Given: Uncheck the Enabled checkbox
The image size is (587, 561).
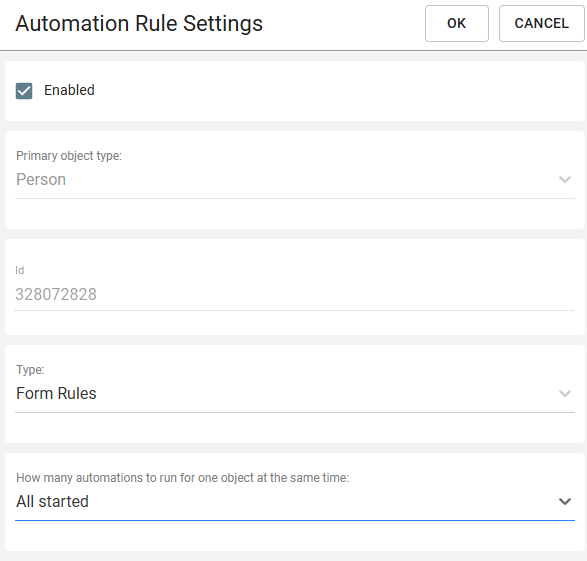Looking at the screenshot, I should (x=24, y=91).
